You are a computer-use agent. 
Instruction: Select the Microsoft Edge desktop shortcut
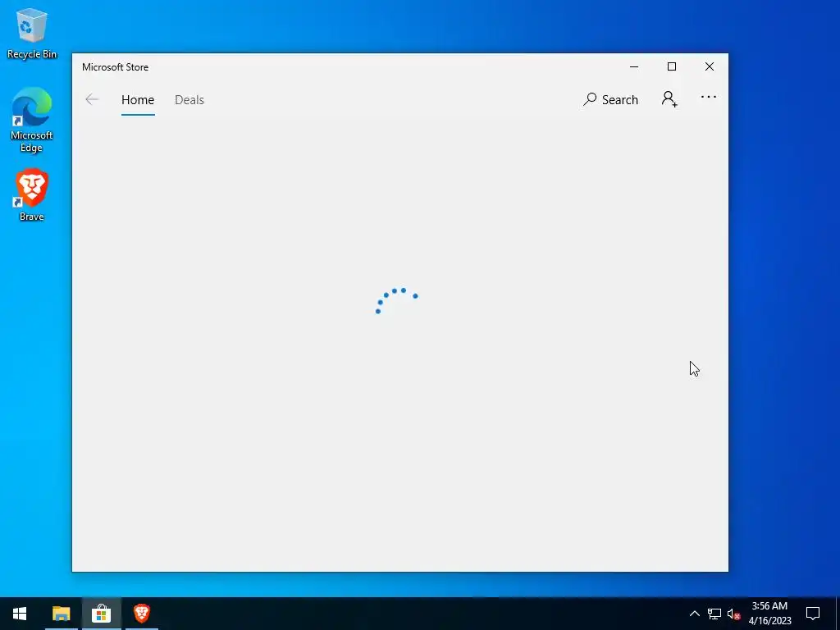pos(32,120)
